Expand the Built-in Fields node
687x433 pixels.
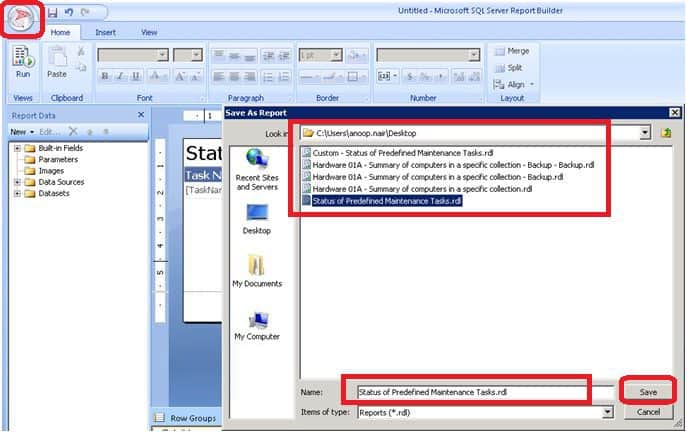(17, 148)
